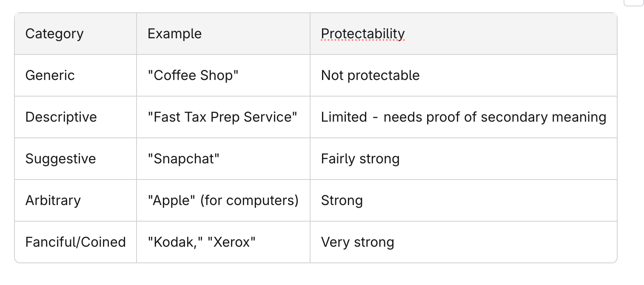Image resolution: width=644 pixels, height=285 pixels.
Task: Select the Suggestive category cell
Action: point(76,159)
